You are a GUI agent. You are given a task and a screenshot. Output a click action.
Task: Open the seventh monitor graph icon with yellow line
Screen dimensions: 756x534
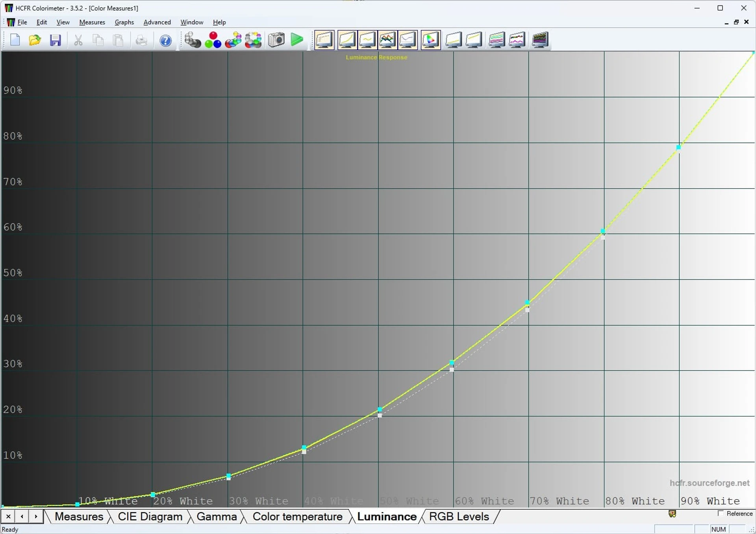(454, 40)
